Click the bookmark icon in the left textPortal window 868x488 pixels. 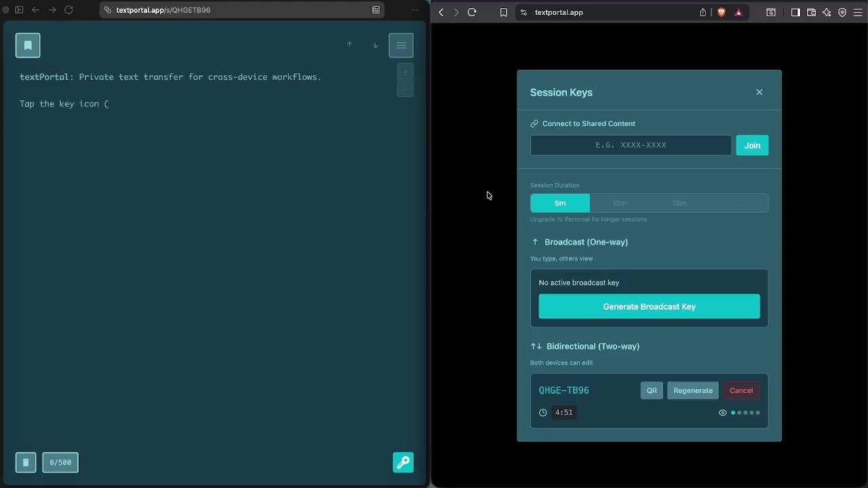(x=28, y=45)
